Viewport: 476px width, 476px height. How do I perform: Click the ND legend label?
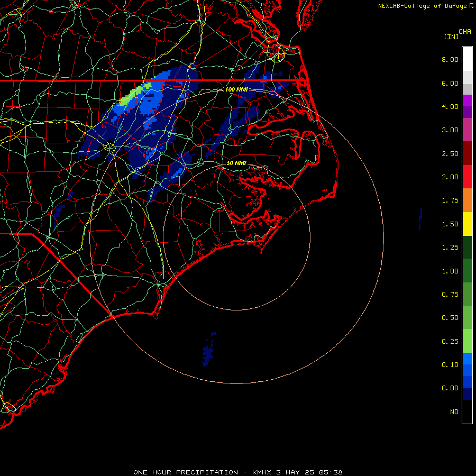[454, 412]
